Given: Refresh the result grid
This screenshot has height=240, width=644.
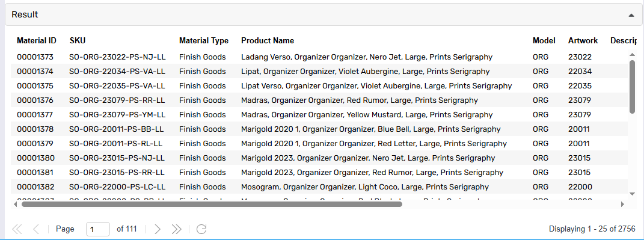Looking at the screenshot, I should (201, 229).
